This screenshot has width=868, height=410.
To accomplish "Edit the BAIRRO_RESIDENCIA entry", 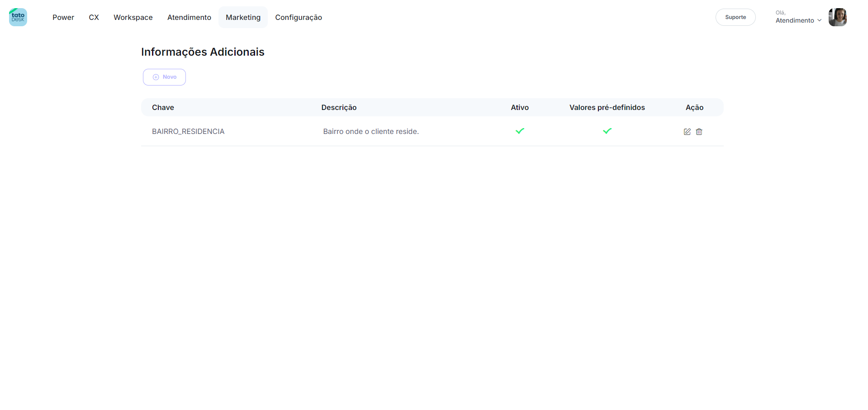I will [x=687, y=132].
